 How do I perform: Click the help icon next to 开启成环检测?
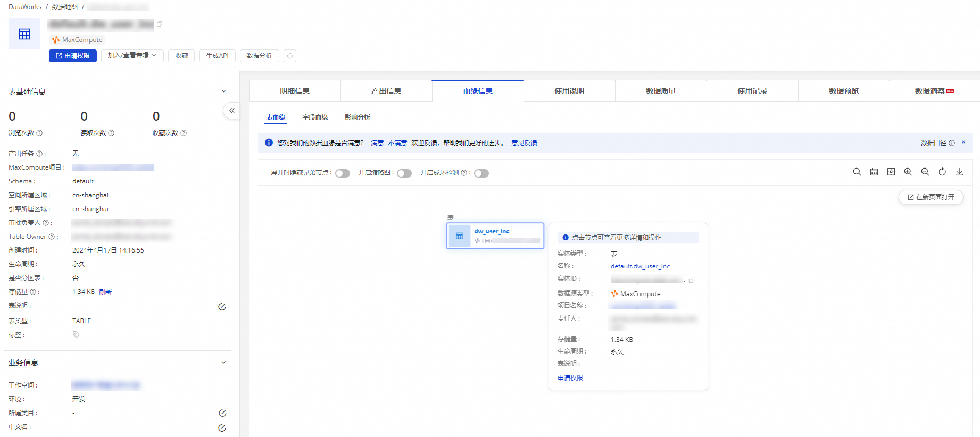pos(463,173)
